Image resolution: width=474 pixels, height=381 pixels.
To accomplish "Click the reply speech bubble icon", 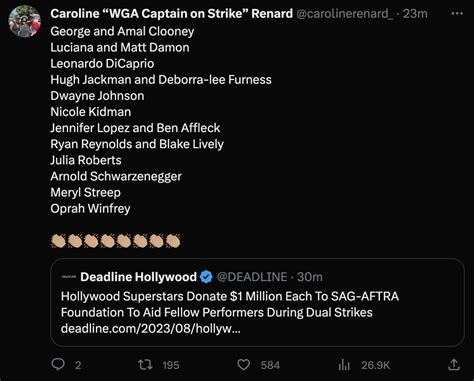I will click(x=58, y=365).
